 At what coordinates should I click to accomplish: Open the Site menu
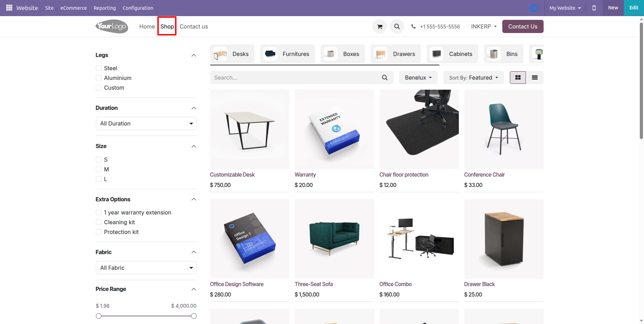49,8
